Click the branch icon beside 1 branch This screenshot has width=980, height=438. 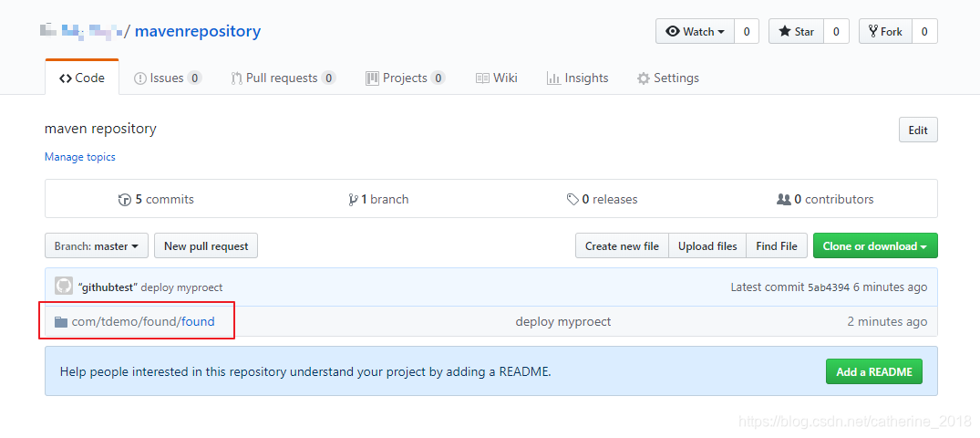[x=353, y=200]
